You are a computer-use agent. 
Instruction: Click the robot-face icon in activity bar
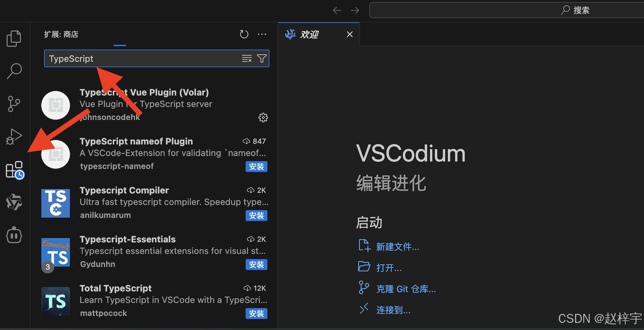click(14, 235)
